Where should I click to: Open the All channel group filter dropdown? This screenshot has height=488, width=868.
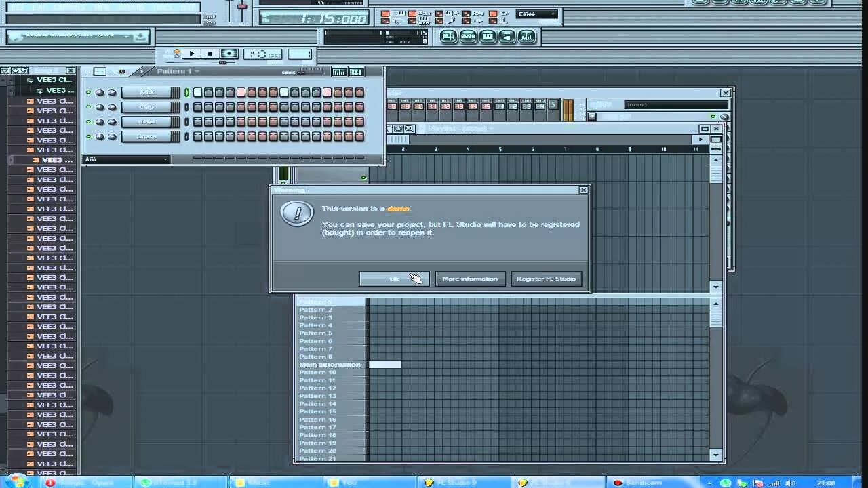pyautogui.click(x=126, y=159)
